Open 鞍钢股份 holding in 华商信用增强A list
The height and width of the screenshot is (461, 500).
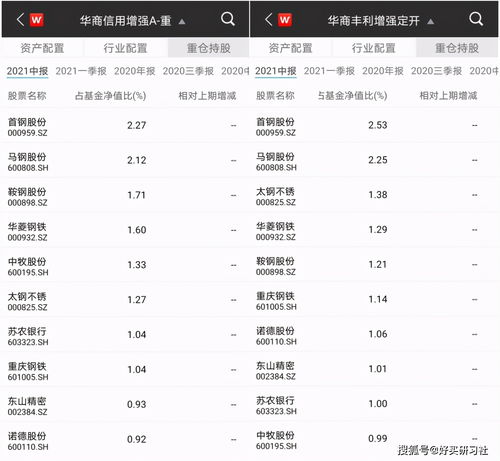(x=125, y=196)
